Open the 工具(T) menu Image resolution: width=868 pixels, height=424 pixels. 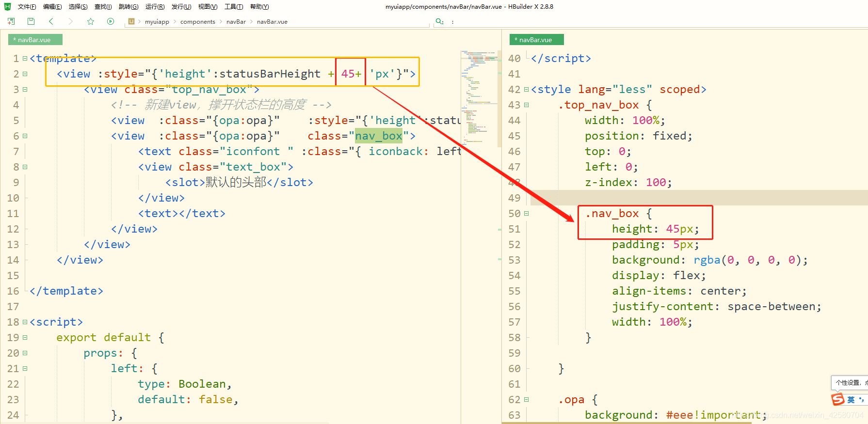[234, 7]
